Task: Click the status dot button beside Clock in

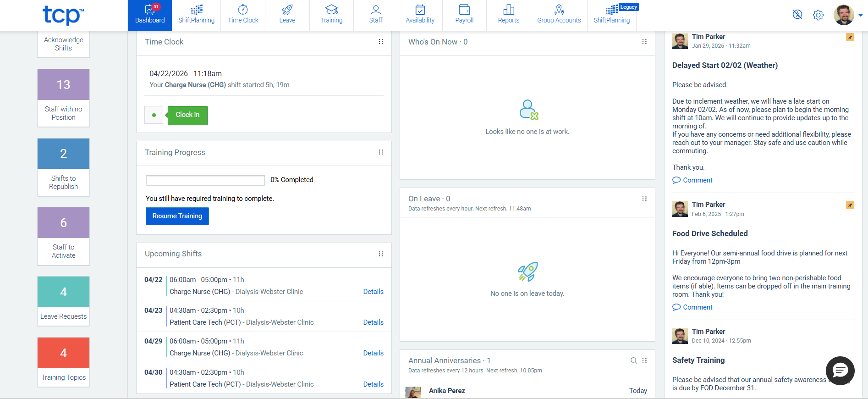Action: [x=154, y=115]
